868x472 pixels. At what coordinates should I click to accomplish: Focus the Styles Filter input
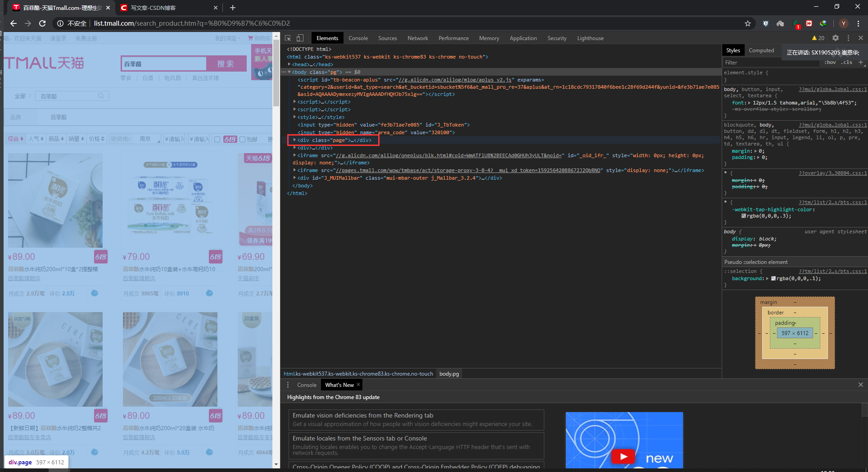pyautogui.click(x=772, y=63)
